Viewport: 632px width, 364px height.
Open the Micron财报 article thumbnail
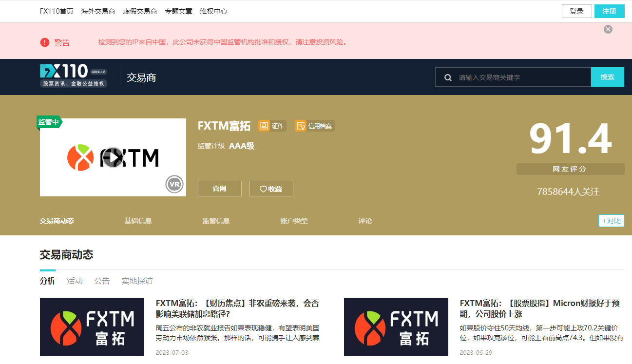pyautogui.click(x=396, y=327)
